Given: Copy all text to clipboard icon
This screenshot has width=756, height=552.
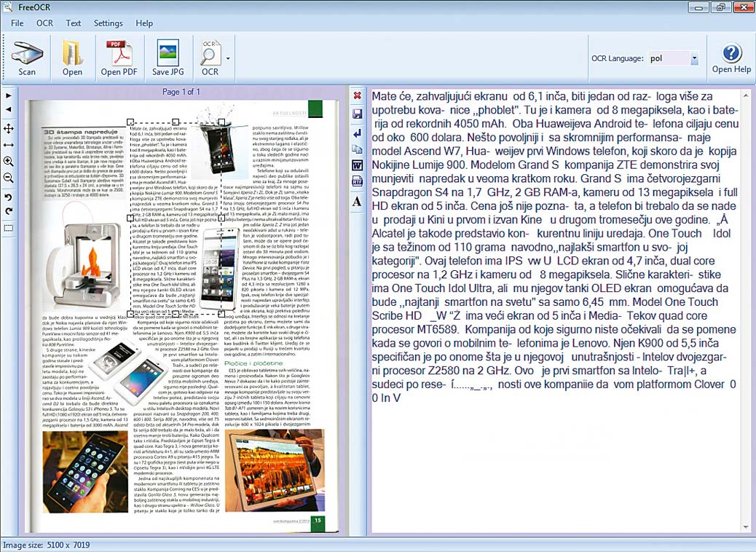Looking at the screenshot, I should pyautogui.click(x=358, y=149).
